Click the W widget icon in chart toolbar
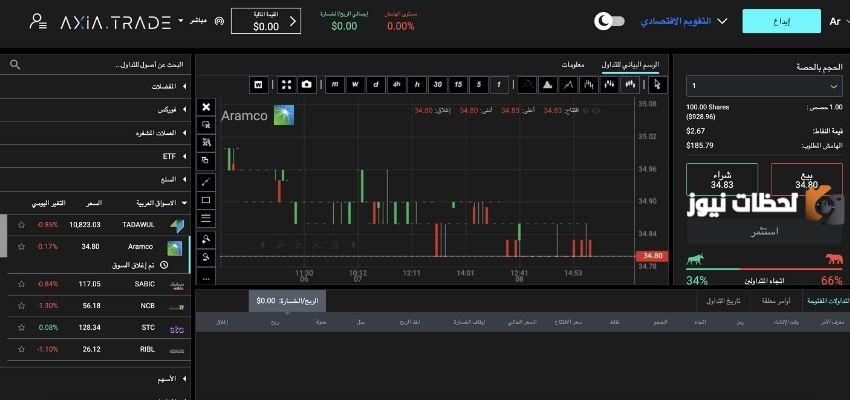Screen dimensions: 850x400 click(x=259, y=85)
